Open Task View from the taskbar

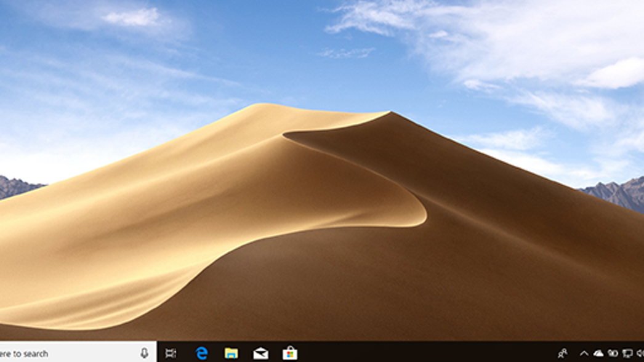pyautogui.click(x=171, y=353)
